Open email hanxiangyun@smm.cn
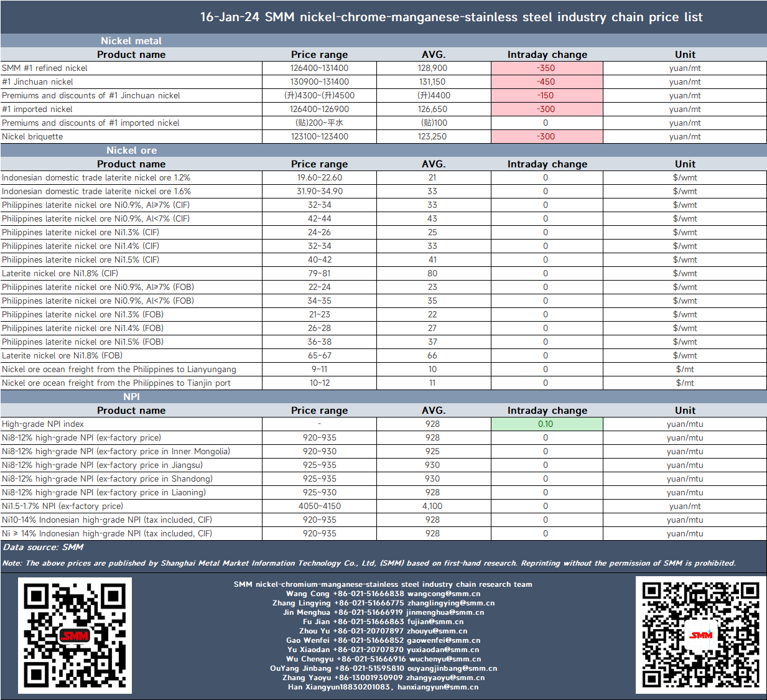This screenshot has width=767, height=700. pos(438,687)
